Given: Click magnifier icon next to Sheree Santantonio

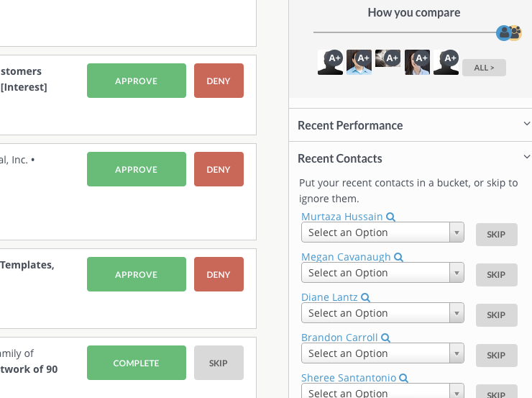Looking at the screenshot, I should click(403, 378).
